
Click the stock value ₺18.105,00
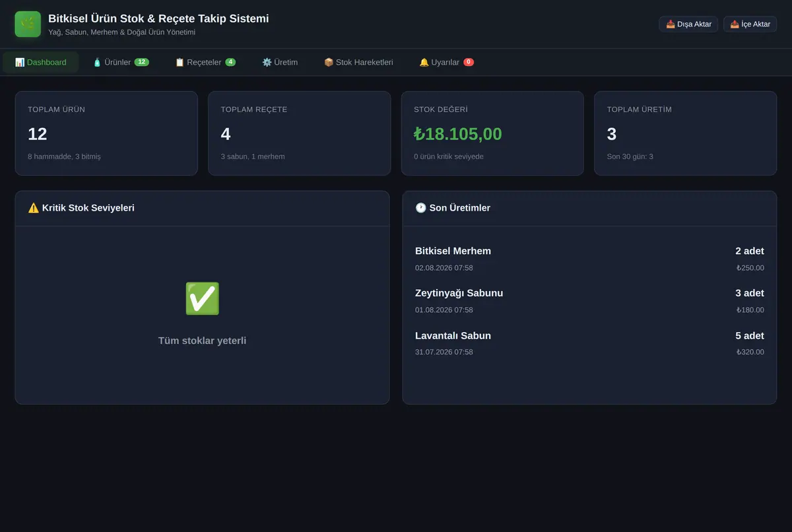pos(458,134)
